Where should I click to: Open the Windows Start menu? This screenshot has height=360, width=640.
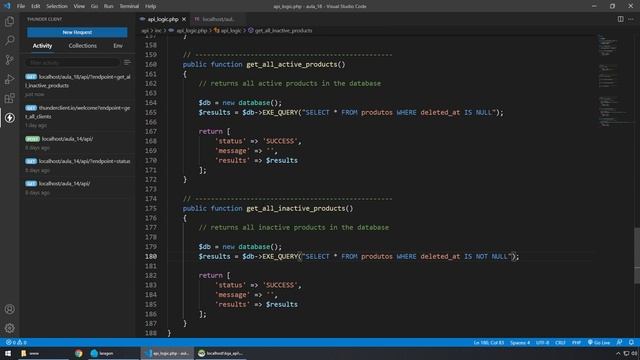coord(8,353)
